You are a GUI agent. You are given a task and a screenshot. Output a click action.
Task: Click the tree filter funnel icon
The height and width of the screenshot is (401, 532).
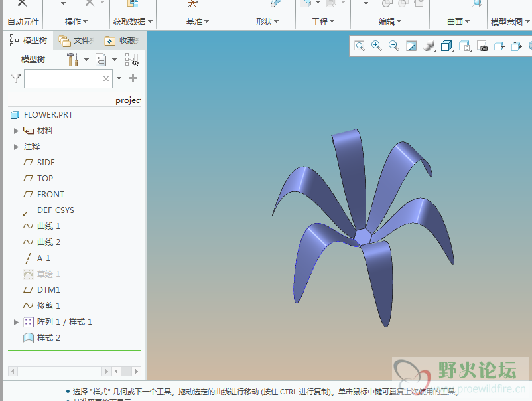point(16,78)
